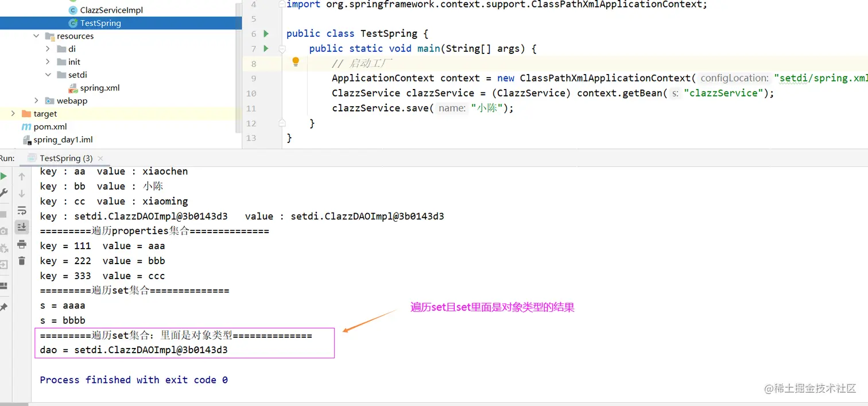Click fold end marker at line 12
The width and height of the screenshot is (868, 406).
click(x=282, y=122)
